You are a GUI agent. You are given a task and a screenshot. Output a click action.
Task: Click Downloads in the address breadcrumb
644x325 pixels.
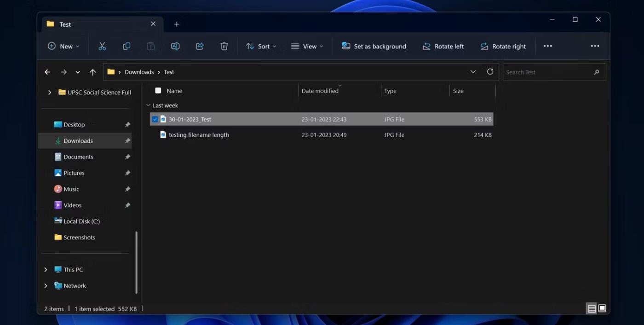[x=139, y=72]
